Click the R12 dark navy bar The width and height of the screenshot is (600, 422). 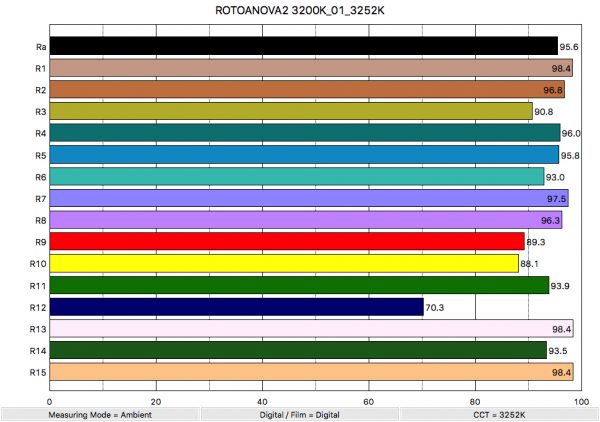(x=236, y=307)
